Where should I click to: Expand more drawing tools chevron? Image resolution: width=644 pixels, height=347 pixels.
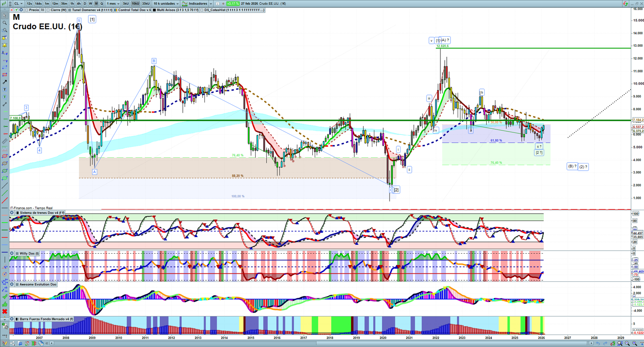[x=4, y=319]
